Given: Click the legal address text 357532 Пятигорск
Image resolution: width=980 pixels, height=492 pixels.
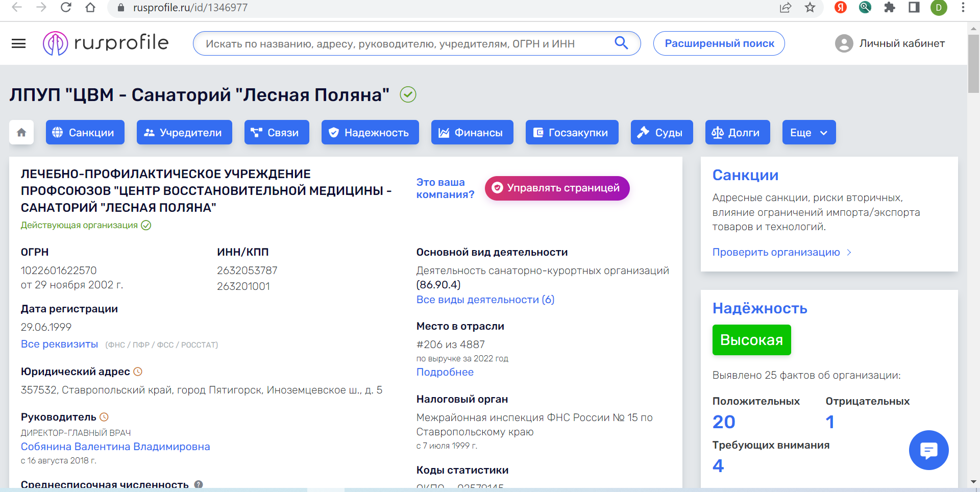Looking at the screenshot, I should (x=202, y=390).
